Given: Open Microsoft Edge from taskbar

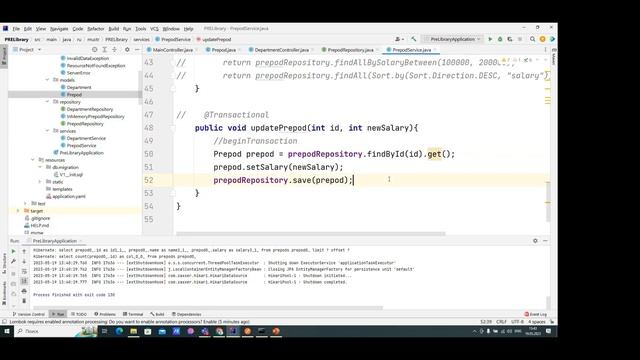Looking at the screenshot, I should pyautogui.click(x=119, y=331).
